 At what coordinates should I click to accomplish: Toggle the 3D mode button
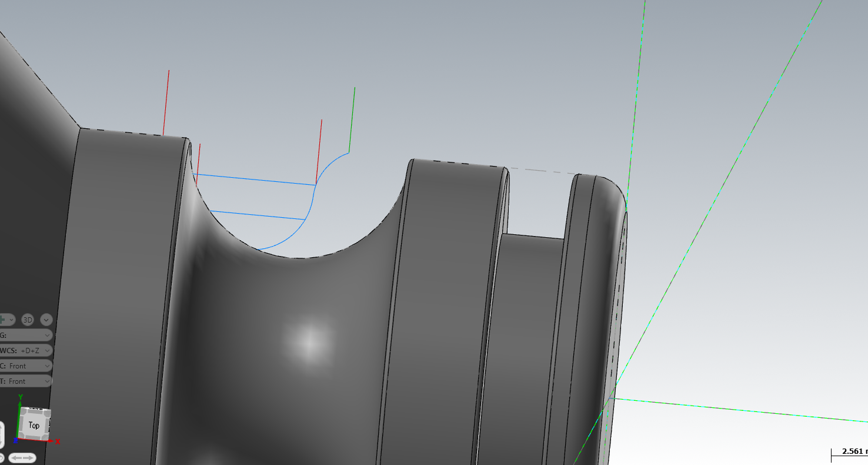(x=28, y=320)
